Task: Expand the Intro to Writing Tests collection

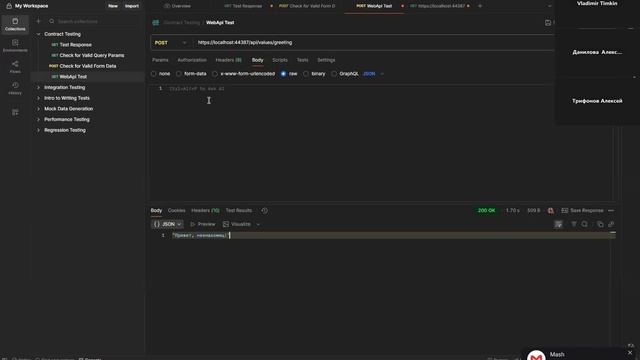Action: [39, 98]
